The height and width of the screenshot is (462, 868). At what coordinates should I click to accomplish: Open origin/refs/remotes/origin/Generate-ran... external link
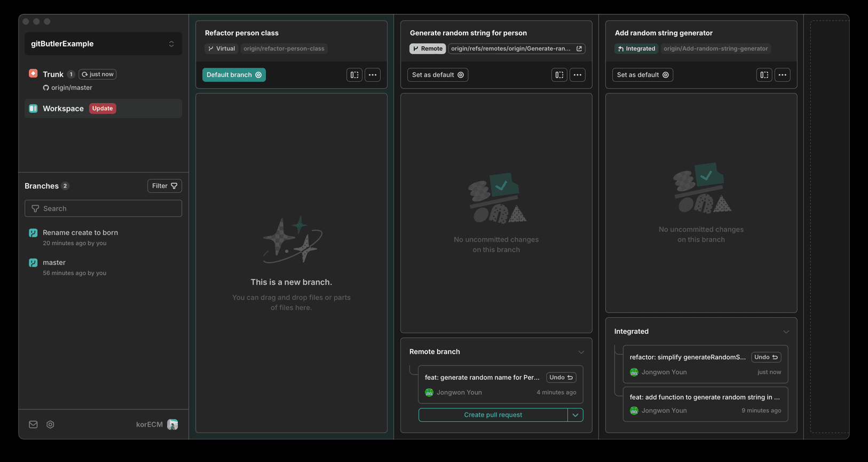(x=517, y=49)
